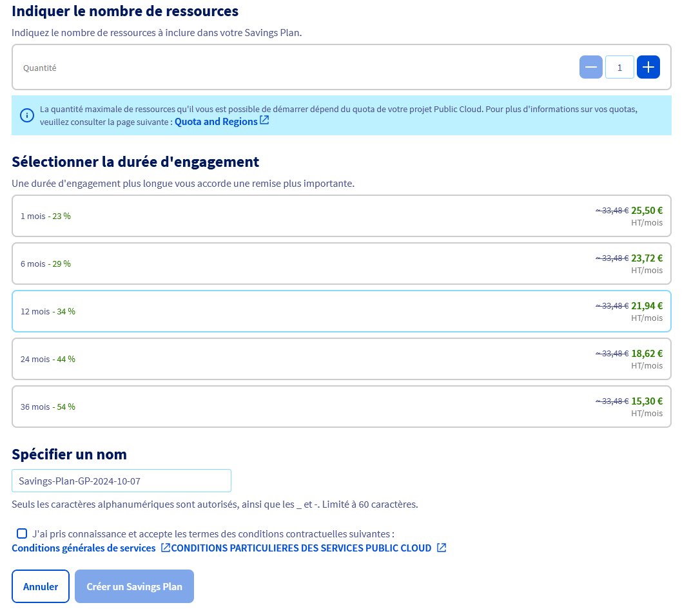This screenshot has width=700, height=614.
Task: Click the Savings Plan name input field
Action: tap(121, 481)
